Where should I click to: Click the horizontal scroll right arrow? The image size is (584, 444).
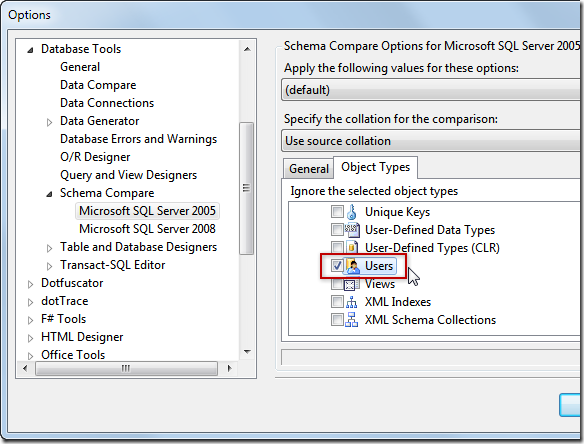(229, 368)
